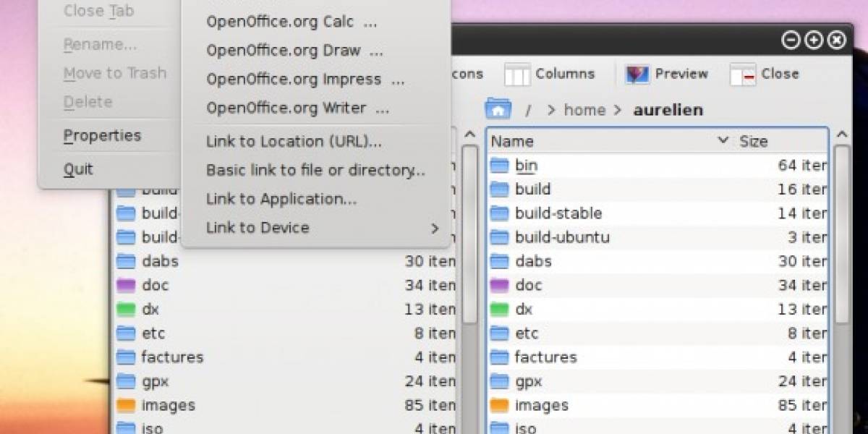
Task: Choose Quit in File menu
Action: 78,169
